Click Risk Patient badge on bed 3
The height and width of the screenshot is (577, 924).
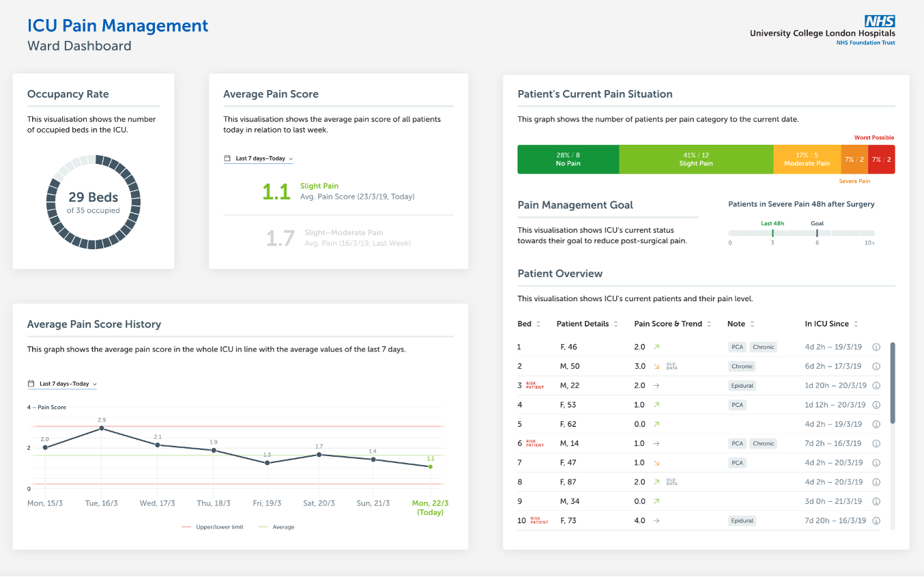[x=535, y=386]
